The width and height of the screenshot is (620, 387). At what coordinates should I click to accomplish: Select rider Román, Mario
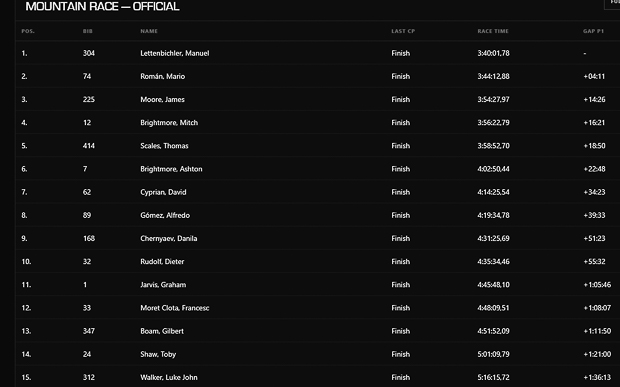pyautogui.click(x=163, y=76)
